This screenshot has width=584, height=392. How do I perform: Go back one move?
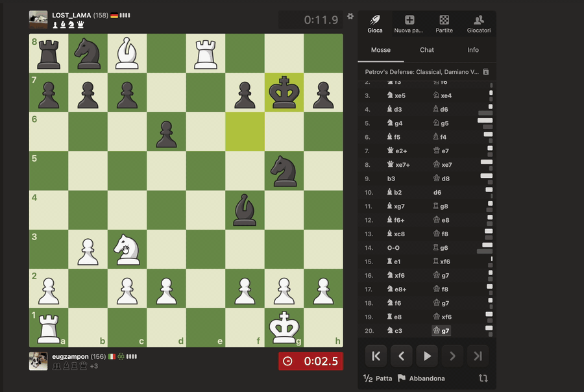(x=402, y=356)
